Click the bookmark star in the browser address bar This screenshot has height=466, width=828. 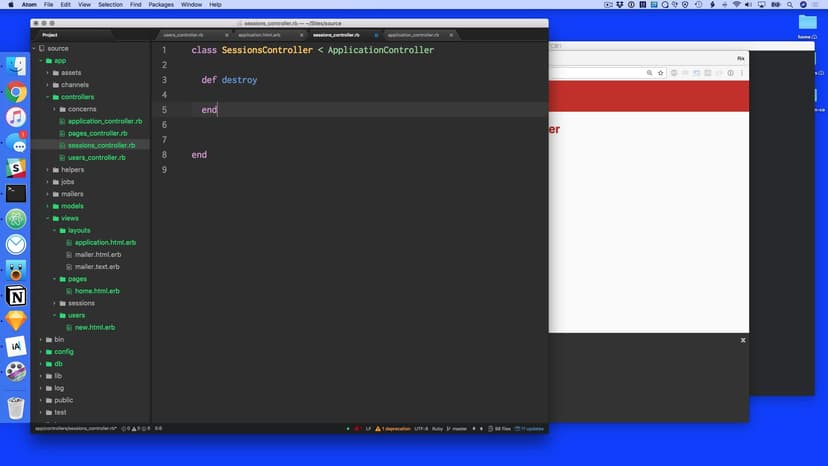tap(662, 73)
